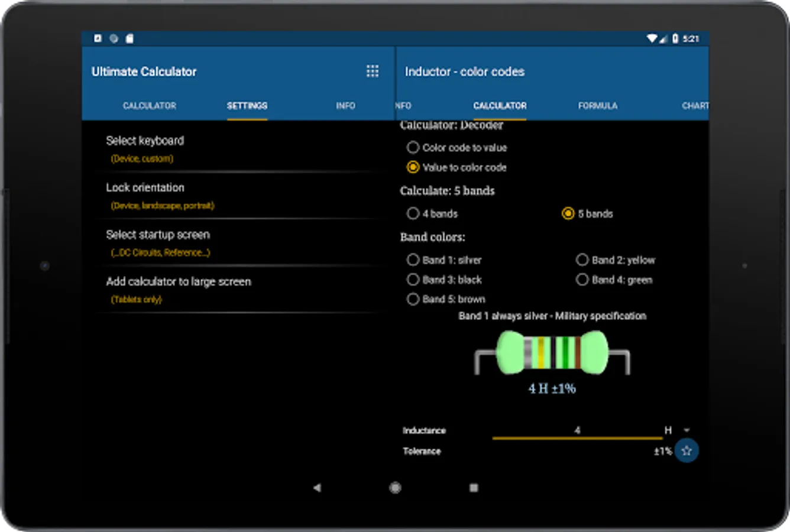Tap the favorite star button
The image size is (790, 532).
[687, 451]
